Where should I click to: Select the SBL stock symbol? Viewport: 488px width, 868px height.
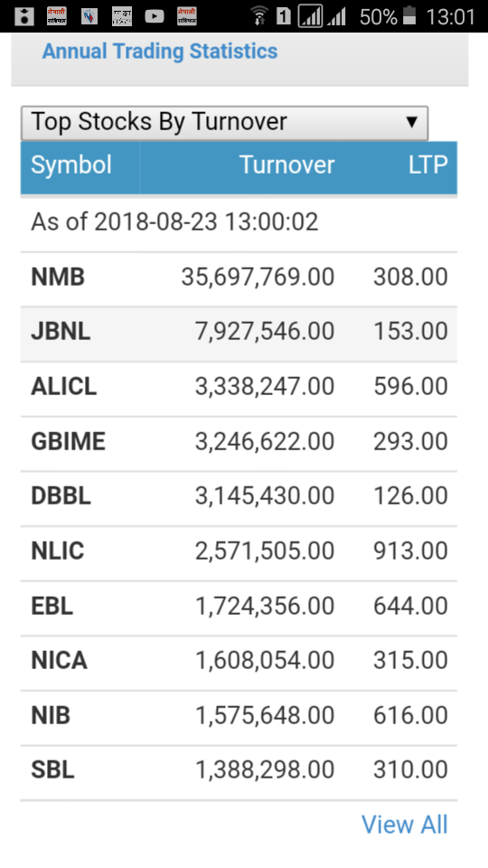coord(52,771)
